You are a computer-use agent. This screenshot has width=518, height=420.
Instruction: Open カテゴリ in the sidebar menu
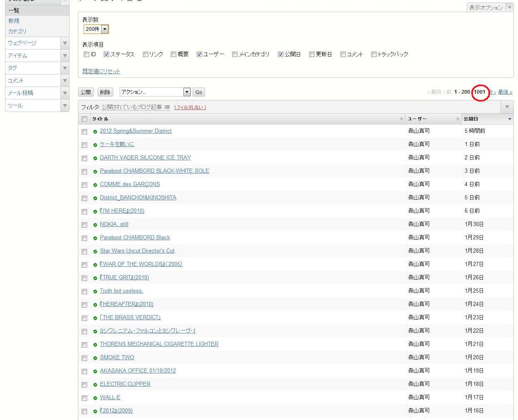[17, 31]
